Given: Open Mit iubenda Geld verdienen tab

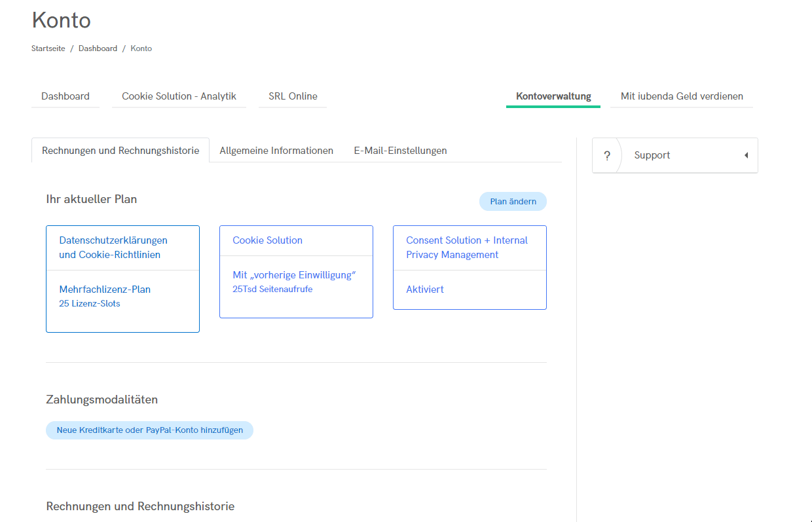Looking at the screenshot, I should click(682, 96).
